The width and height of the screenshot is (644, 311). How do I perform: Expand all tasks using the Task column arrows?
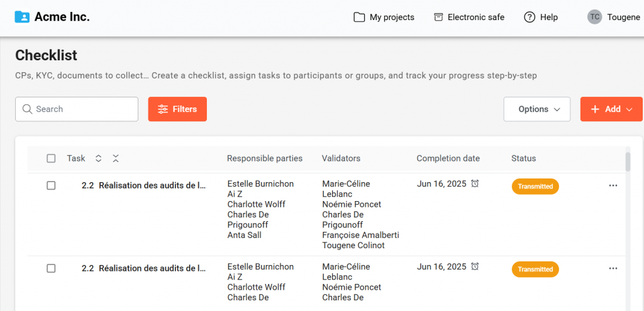98,158
